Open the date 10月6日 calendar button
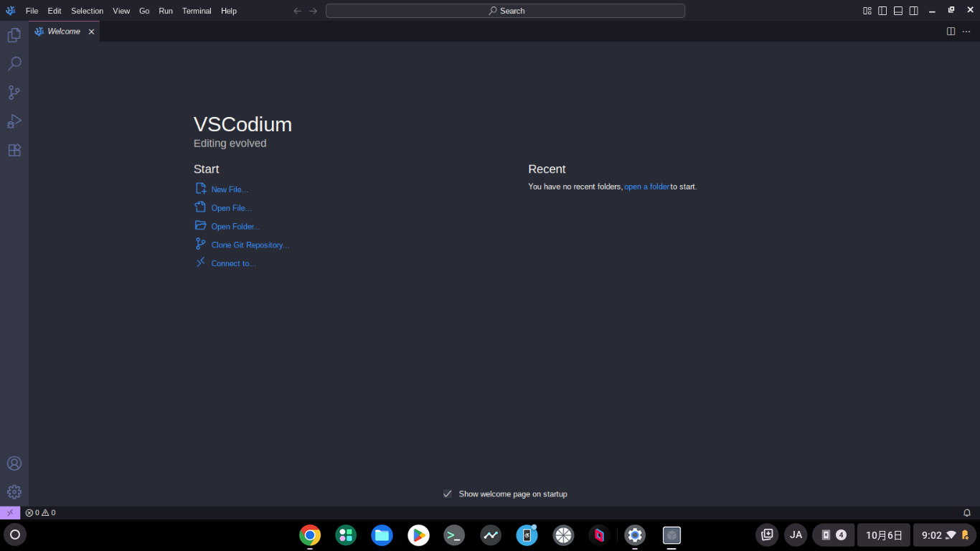This screenshot has width=980, height=551. pos(884,535)
